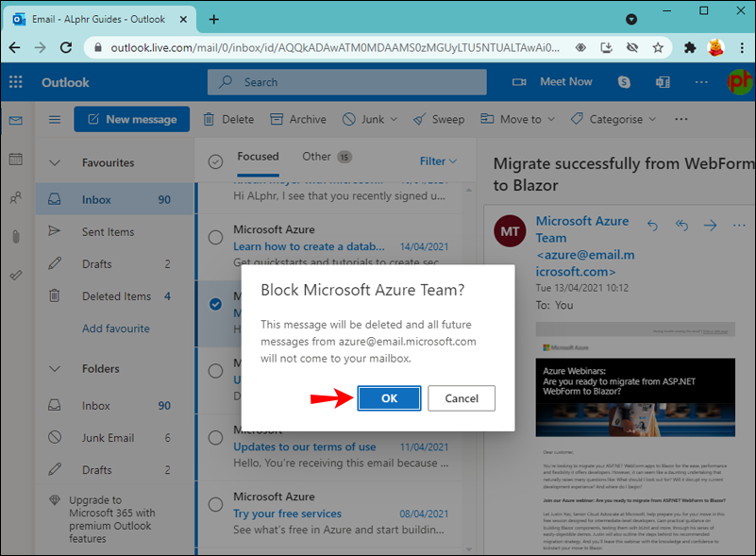Open the Office apps icon in header
Image resolution: width=756 pixels, height=556 pixels.
[663, 82]
